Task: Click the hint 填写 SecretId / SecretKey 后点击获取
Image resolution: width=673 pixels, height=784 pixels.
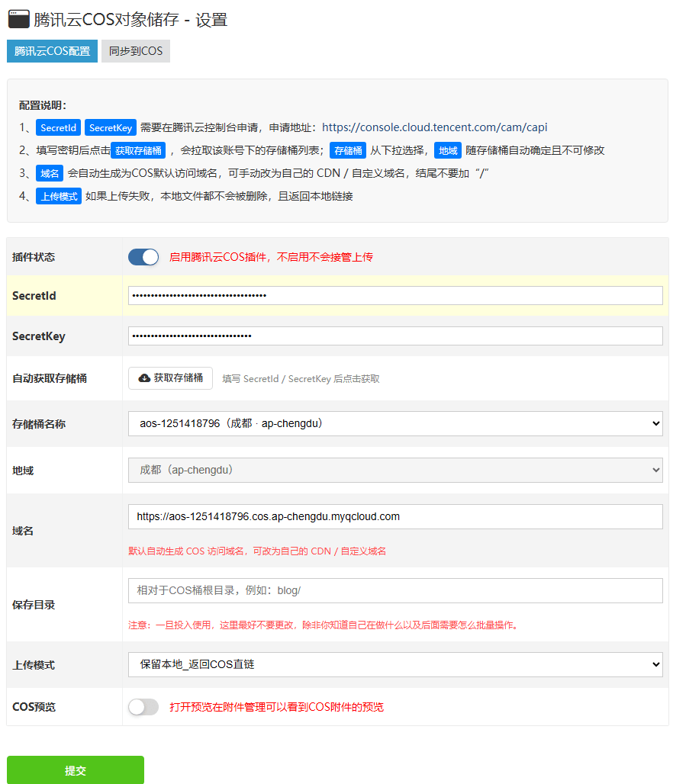Action: (301, 379)
